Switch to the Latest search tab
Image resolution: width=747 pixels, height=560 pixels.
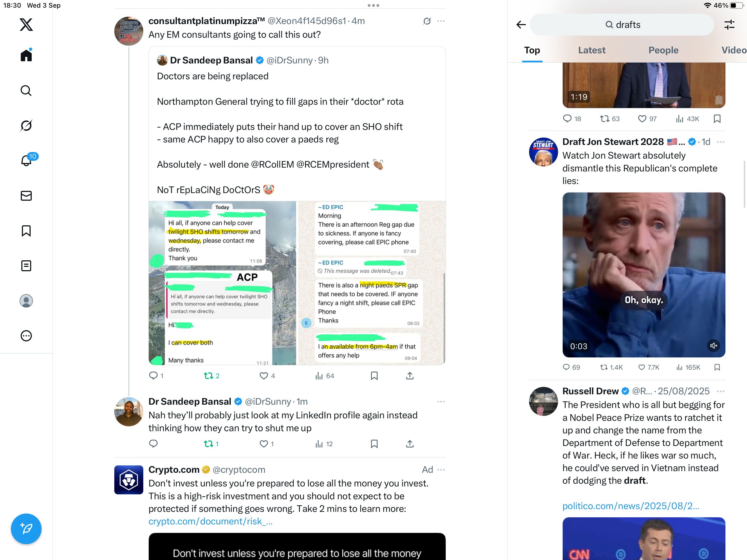point(591,50)
